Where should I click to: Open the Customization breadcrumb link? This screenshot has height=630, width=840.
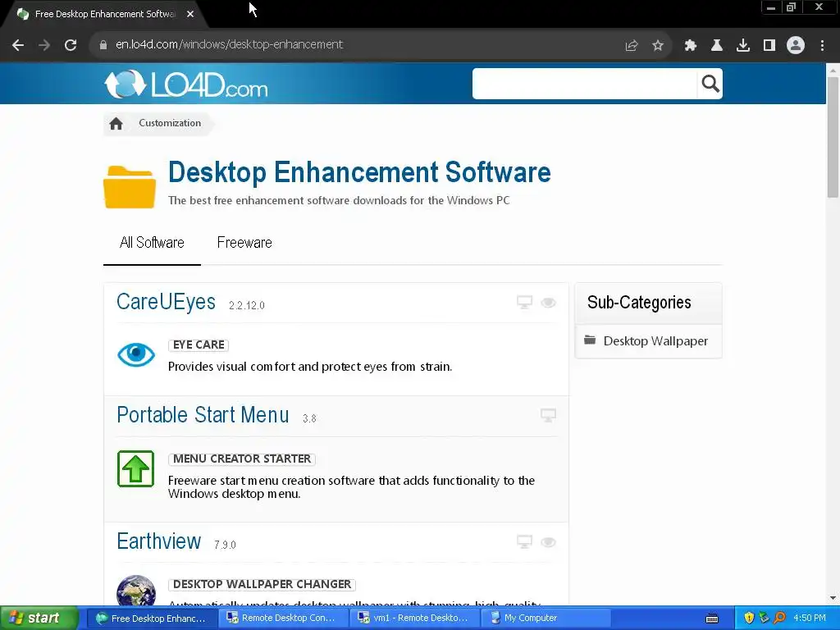pyautogui.click(x=170, y=123)
